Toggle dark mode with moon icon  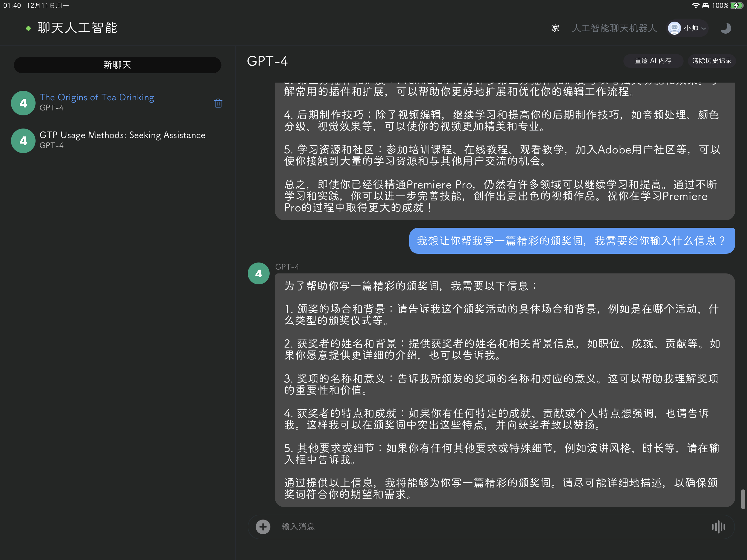[x=725, y=28]
